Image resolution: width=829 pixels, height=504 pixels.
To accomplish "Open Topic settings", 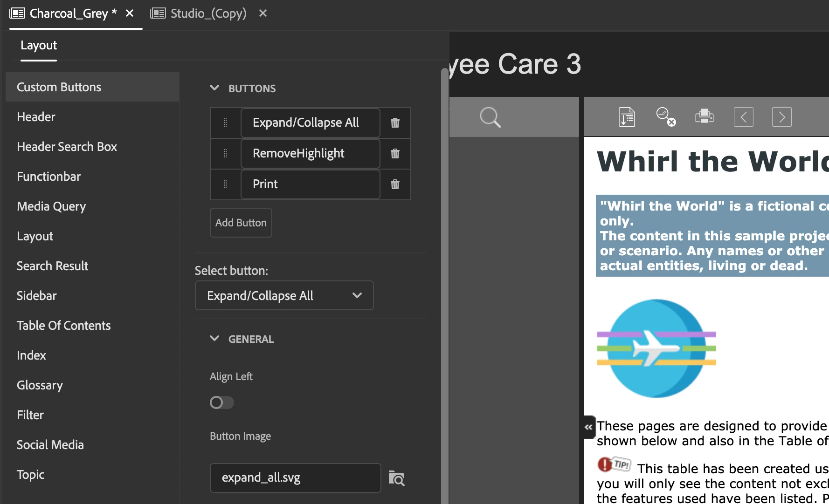I will point(92,475).
